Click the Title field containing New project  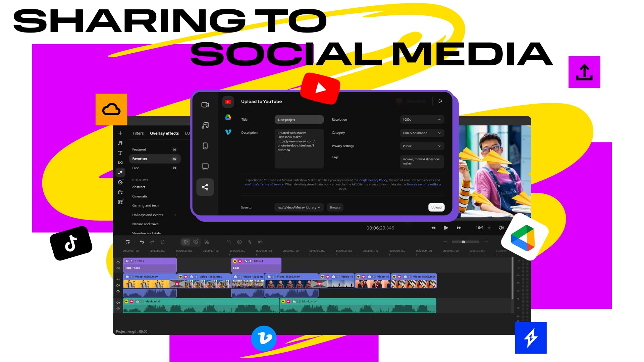pyautogui.click(x=299, y=120)
